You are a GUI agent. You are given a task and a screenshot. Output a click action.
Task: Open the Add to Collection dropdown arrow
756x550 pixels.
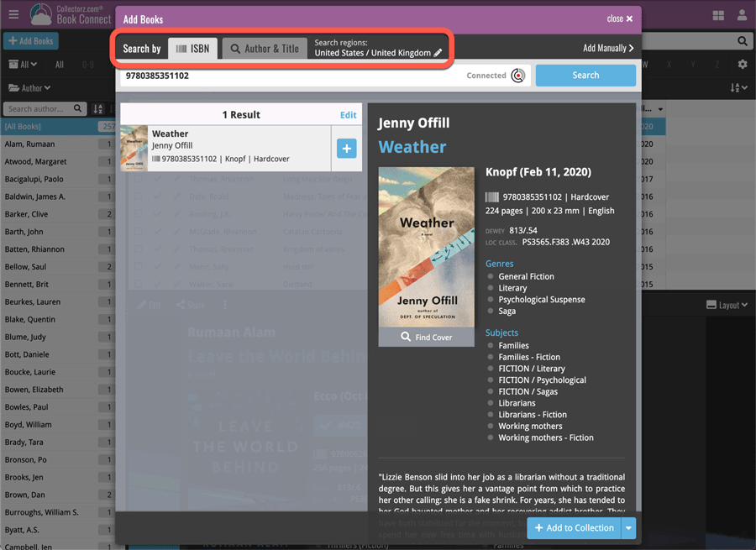(628, 528)
